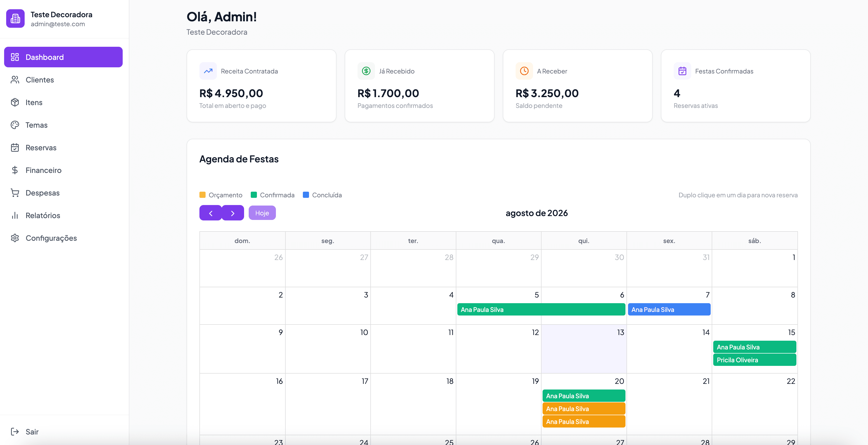Click the Despesas shopping cart icon

pyautogui.click(x=15, y=193)
